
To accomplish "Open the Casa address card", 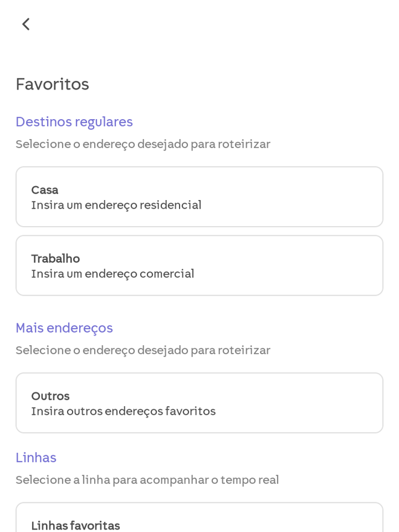I will click(x=199, y=197).
